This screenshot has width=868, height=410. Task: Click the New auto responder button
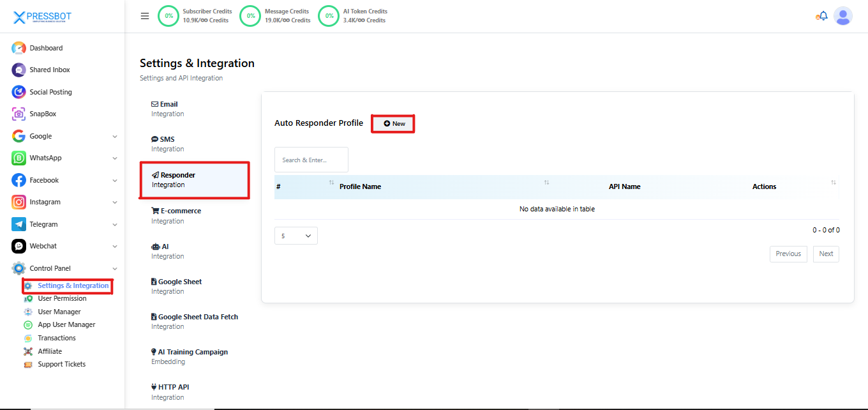click(x=394, y=123)
